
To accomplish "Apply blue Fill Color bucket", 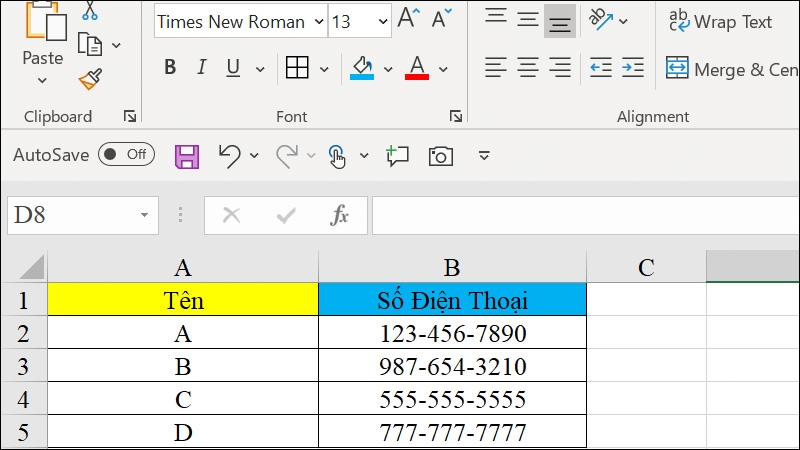I will click(362, 68).
